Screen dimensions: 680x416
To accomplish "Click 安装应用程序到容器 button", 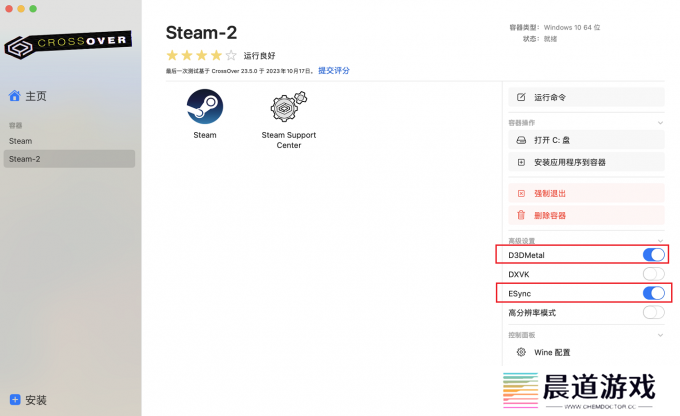I will (x=586, y=162).
